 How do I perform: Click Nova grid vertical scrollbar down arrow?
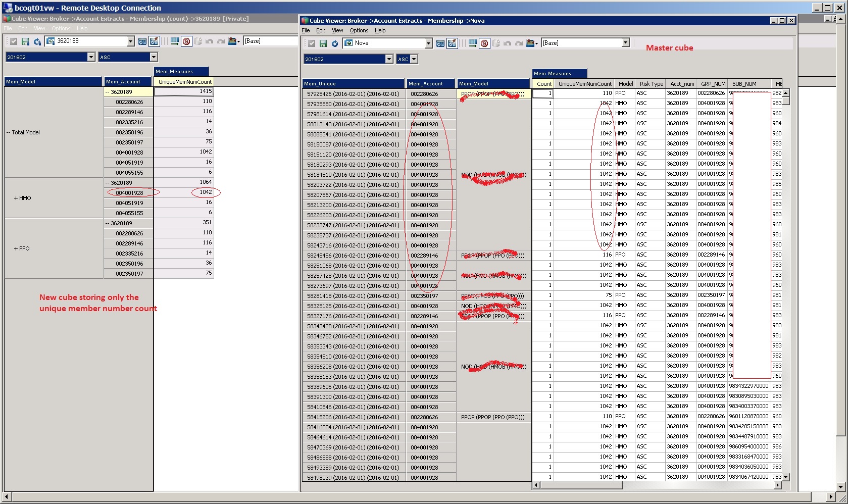785,477
